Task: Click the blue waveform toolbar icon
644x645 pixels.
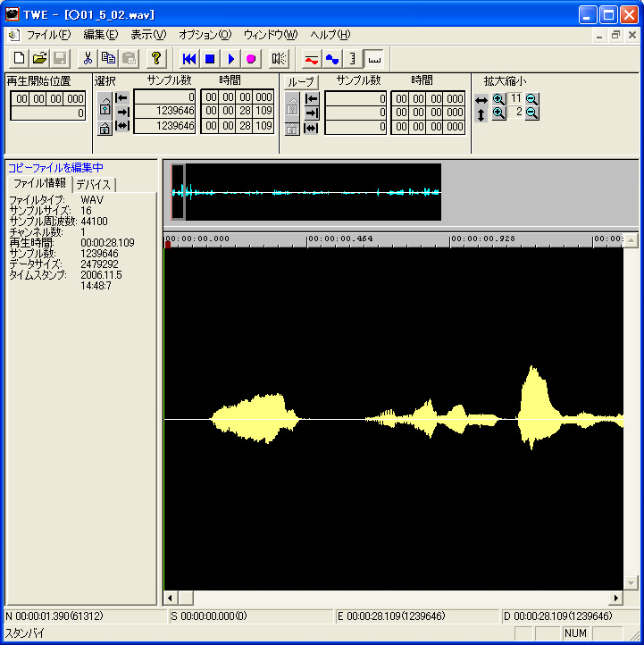Action: pyautogui.click(x=332, y=59)
